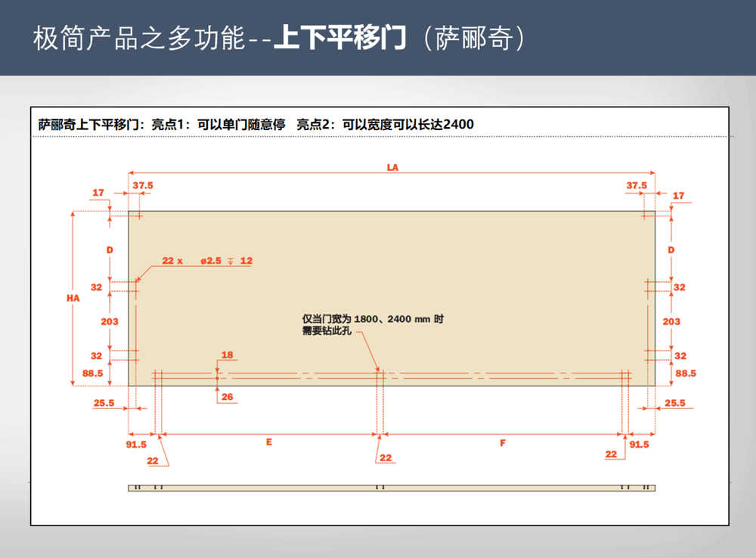Click the 18 dimension label
The height and width of the screenshot is (558, 756).
(227, 355)
